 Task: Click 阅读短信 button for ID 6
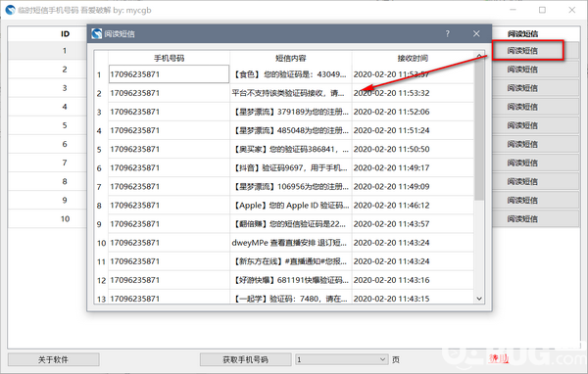coord(535,144)
